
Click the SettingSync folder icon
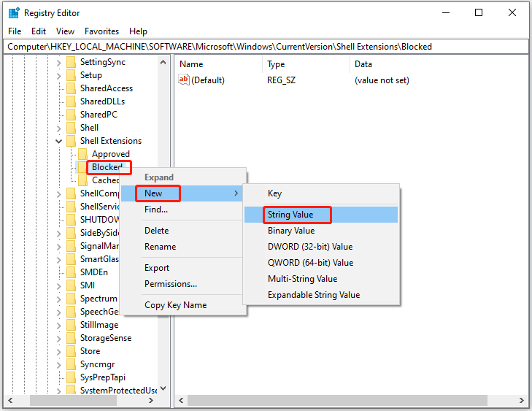pyautogui.click(x=72, y=62)
